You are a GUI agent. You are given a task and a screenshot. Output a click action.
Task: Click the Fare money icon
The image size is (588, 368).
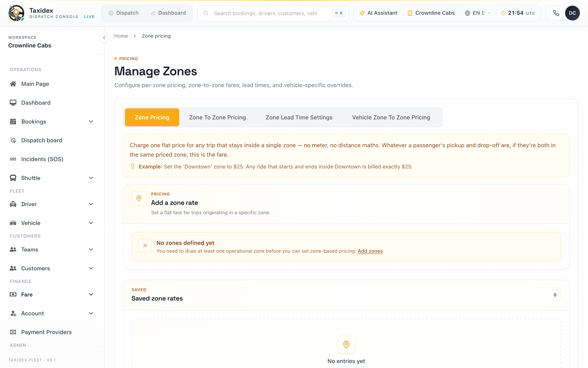13,294
